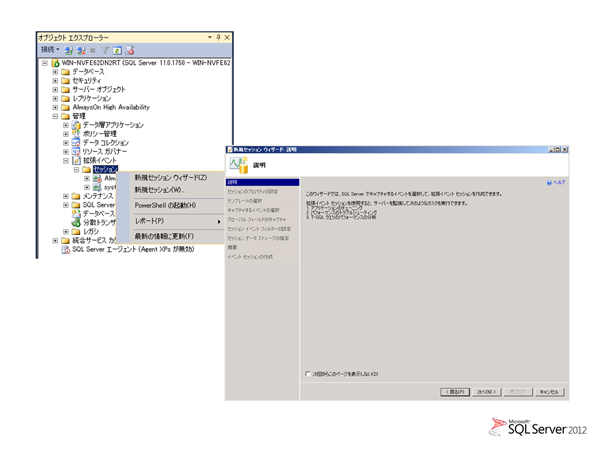This screenshot has height=450, width=600.
Task: Select the 管理 tree item
Action: pos(79,116)
